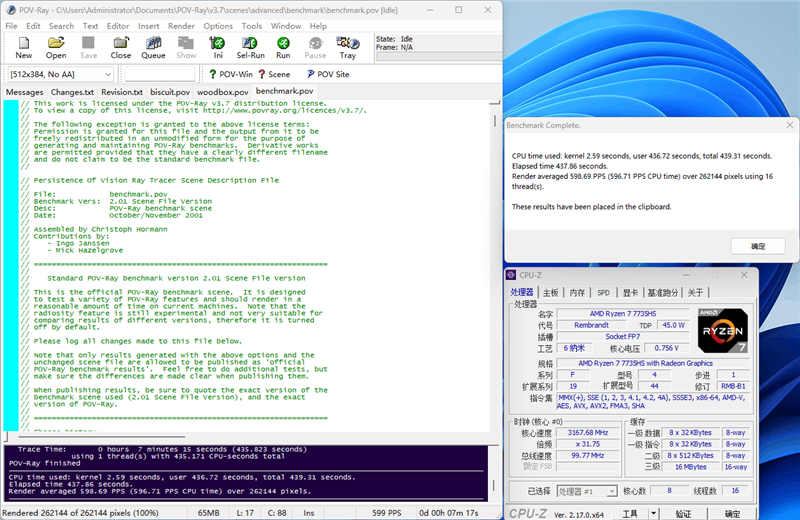
Task: Click the Tray toolbar icon
Action: (347, 46)
